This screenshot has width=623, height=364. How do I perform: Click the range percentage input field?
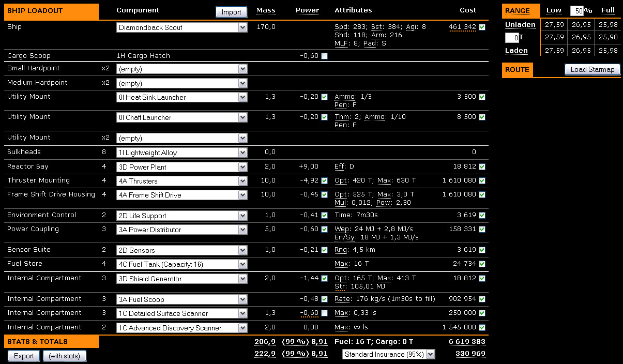(576, 11)
